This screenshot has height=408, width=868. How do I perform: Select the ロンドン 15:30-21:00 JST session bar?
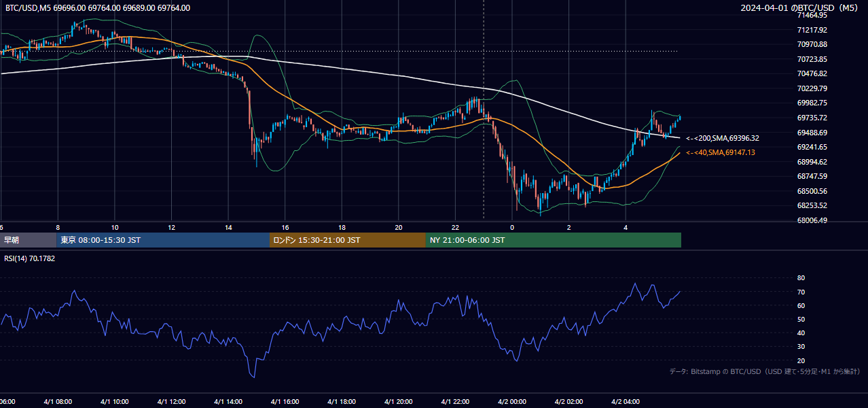[348, 240]
